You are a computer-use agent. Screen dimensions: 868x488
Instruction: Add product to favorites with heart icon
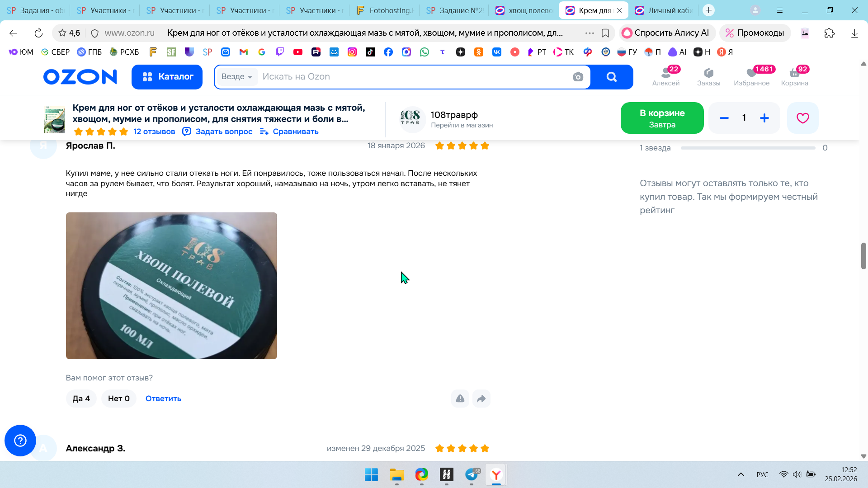click(x=802, y=118)
